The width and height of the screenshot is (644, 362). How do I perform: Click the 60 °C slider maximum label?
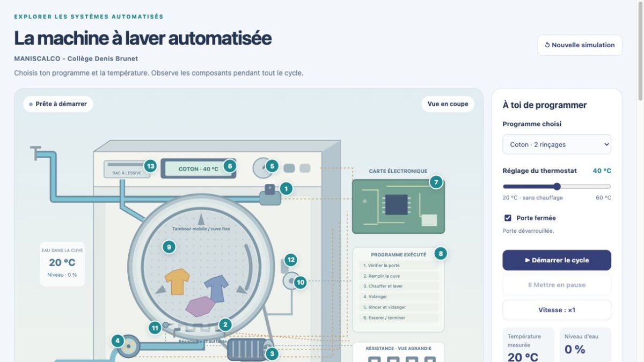[603, 198]
